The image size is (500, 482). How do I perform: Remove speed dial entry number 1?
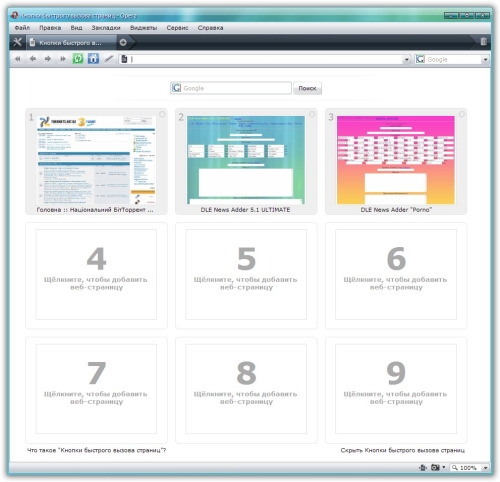tap(162, 114)
